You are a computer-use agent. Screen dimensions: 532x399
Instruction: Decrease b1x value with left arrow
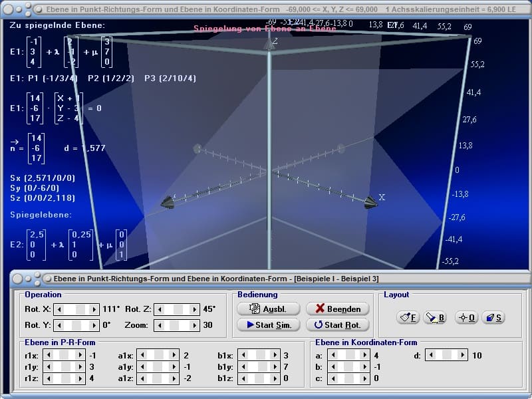pos(243,355)
